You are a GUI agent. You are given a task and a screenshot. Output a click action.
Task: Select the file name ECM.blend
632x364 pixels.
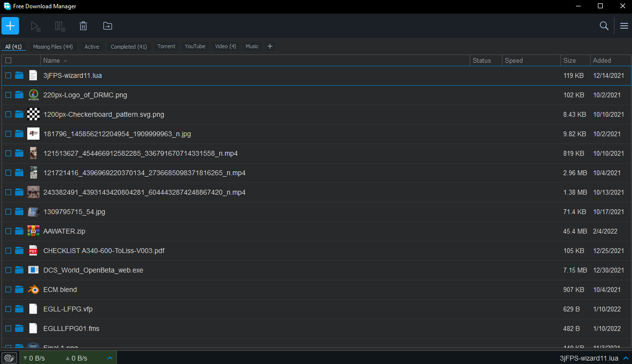coord(60,290)
